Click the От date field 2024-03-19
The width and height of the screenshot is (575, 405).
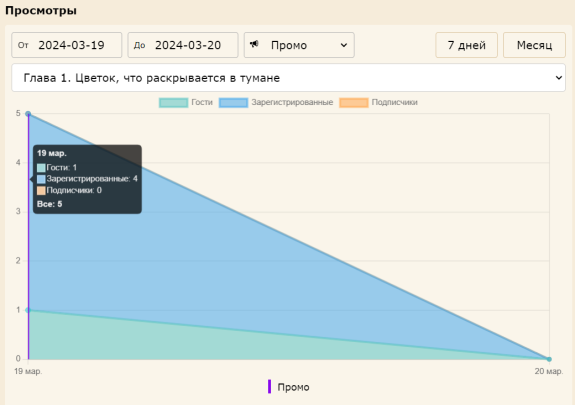pyautogui.click(x=66, y=45)
